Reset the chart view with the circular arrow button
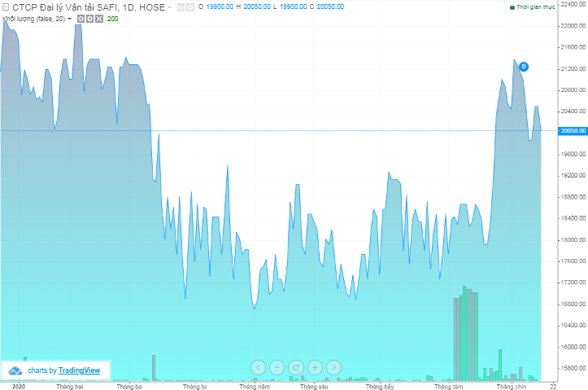 [x=296, y=367]
